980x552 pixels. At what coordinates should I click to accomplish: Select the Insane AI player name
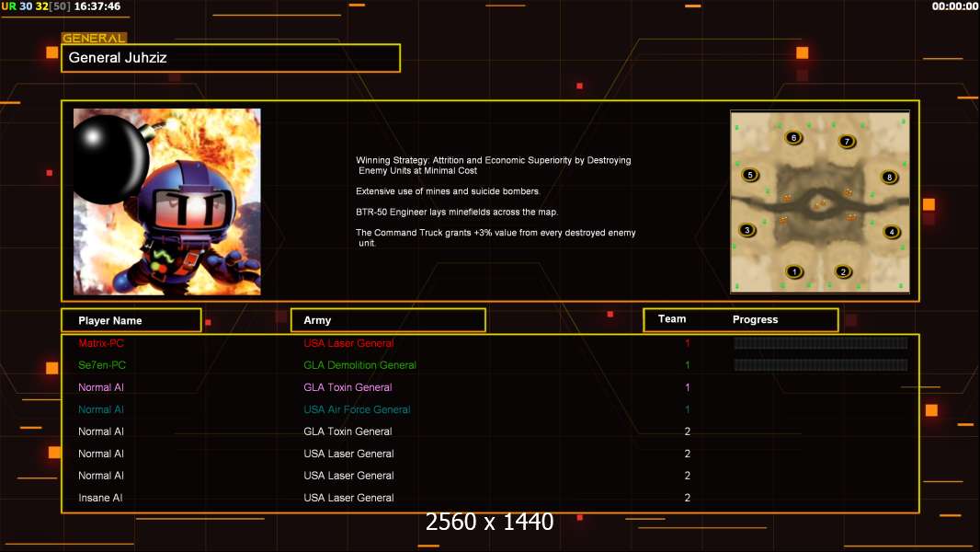(100, 499)
